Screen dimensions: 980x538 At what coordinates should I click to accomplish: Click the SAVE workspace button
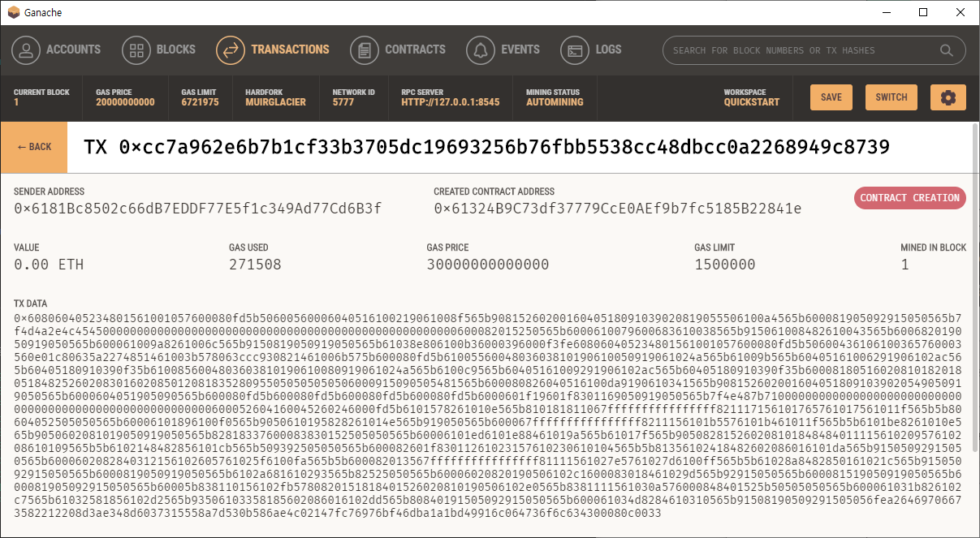[x=831, y=97]
